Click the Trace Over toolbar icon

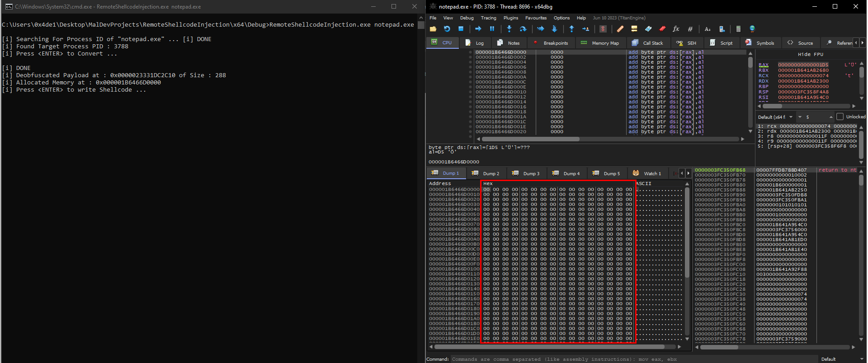click(x=554, y=29)
